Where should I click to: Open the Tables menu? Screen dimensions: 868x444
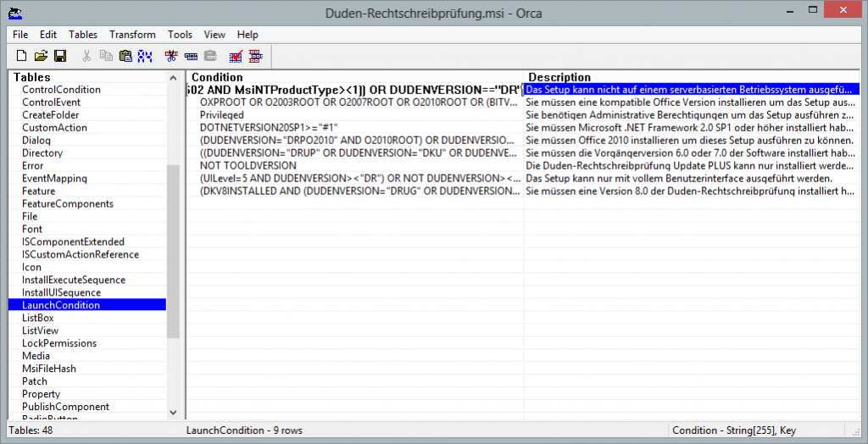click(x=83, y=35)
